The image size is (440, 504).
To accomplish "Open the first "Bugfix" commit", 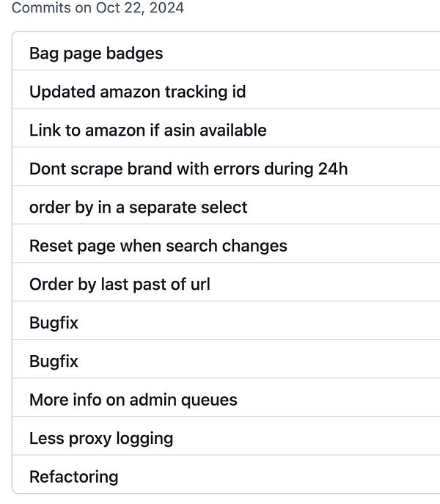I will pos(54,323).
